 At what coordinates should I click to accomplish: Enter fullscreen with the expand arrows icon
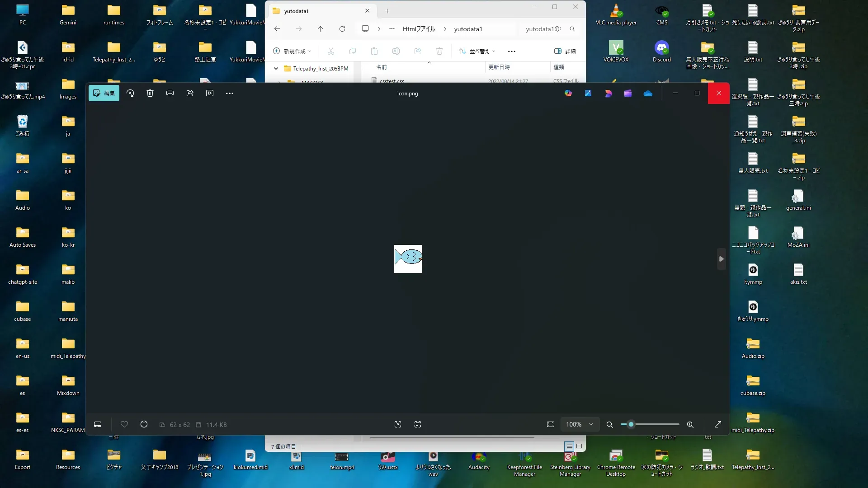point(717,424)
